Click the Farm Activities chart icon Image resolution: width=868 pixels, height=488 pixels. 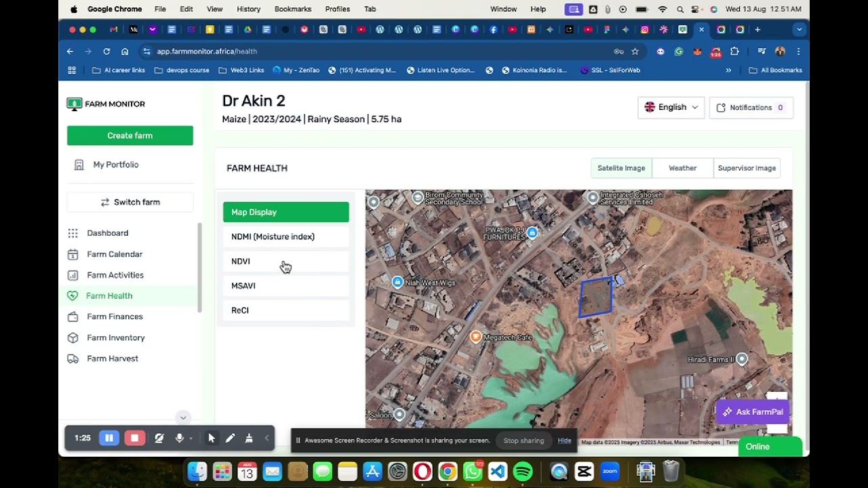click(x=73, y=275)
